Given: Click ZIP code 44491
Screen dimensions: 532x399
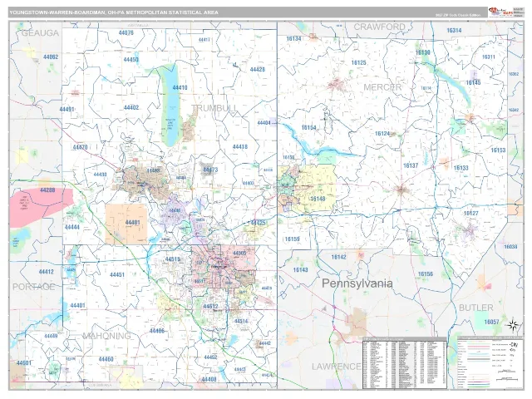Looking at the screenshot, I should 66,109.
